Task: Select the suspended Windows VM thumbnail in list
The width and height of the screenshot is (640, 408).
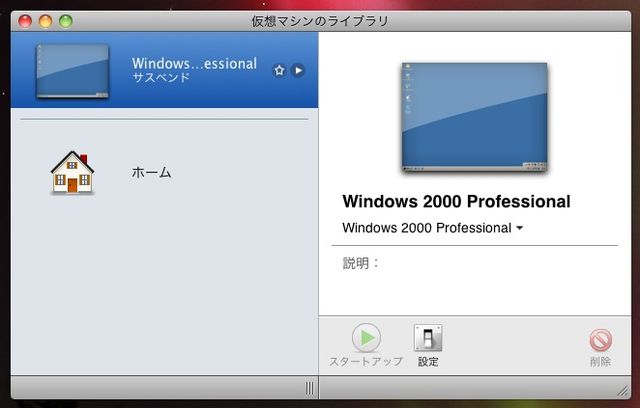Action: point(73,71)
